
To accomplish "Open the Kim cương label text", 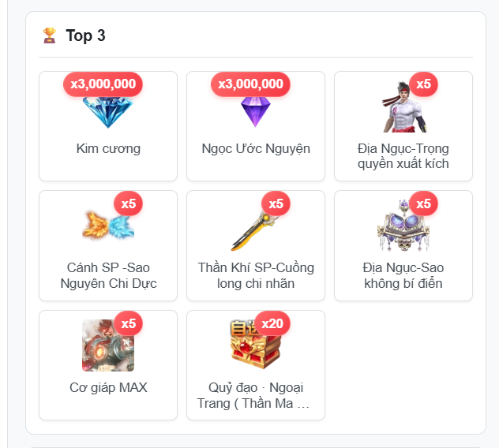I will [108, 149].
